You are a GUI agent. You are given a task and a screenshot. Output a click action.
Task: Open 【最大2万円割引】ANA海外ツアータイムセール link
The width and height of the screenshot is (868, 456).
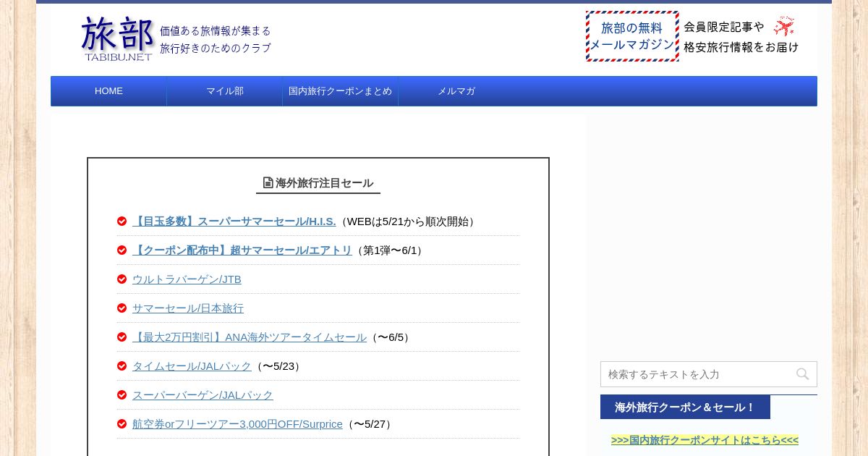click(x=250, y=337)
